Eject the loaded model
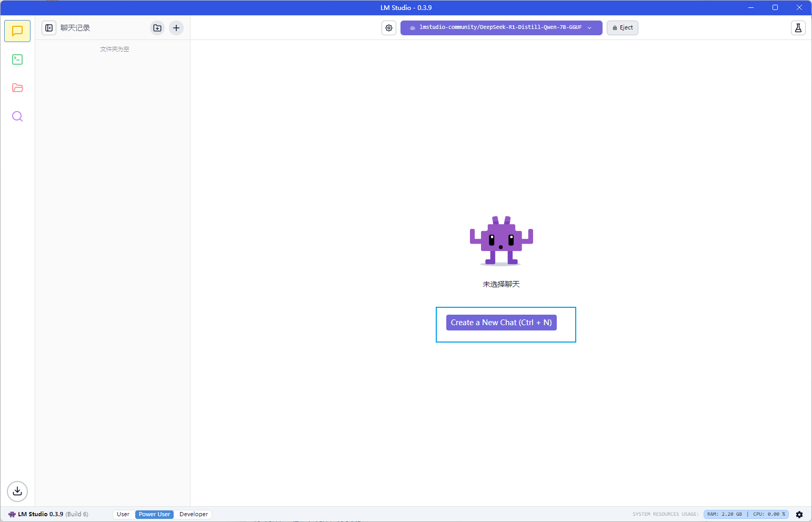Image resolution: width=812 pixels, height=522 pixels. coord(623,28)
